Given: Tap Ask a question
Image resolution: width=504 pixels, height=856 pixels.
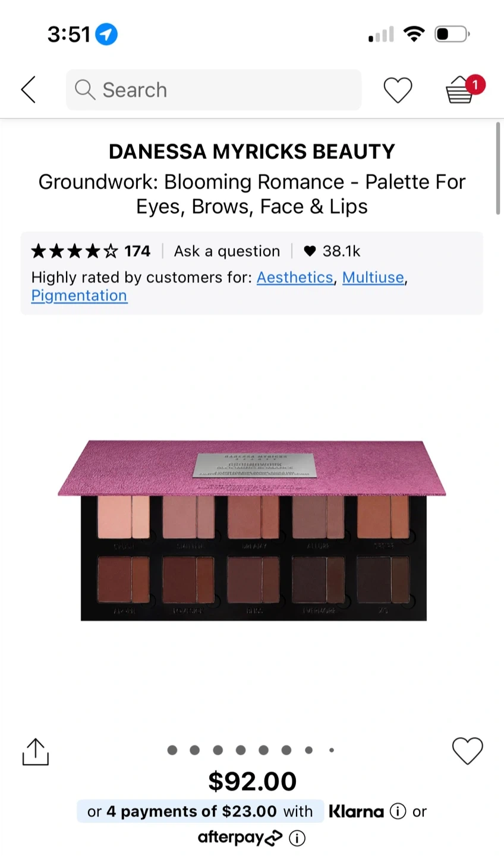Looking at the screenshot, I should pos(227,251).
